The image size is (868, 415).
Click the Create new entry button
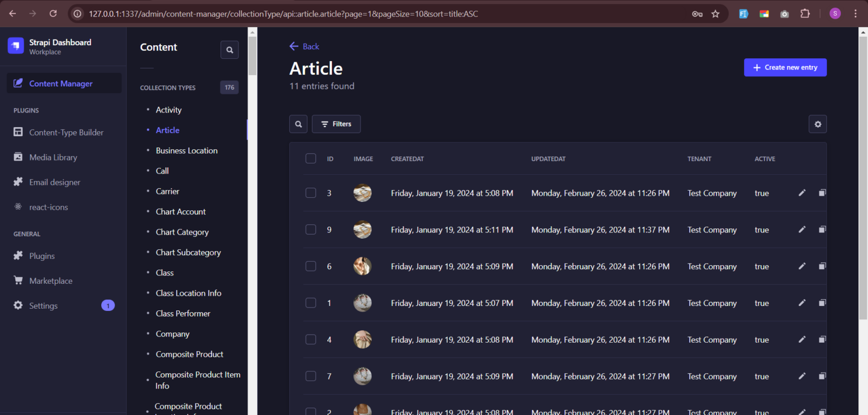785,67
